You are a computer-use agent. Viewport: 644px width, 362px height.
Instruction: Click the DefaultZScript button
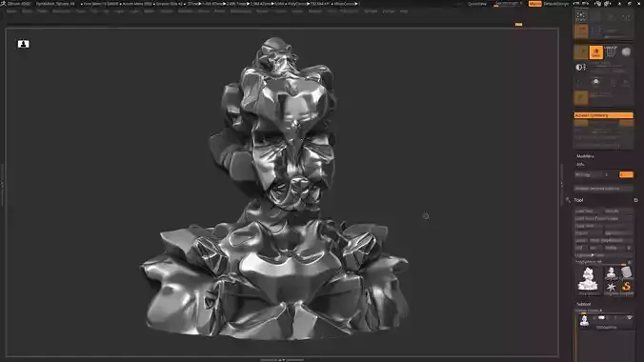pyautogui.click(x=556, y=4)
